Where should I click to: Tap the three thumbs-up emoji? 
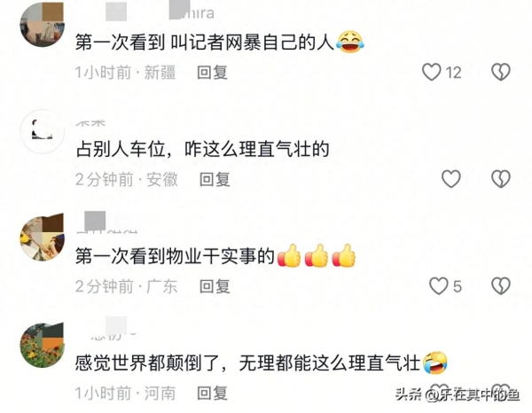[317, 255]
